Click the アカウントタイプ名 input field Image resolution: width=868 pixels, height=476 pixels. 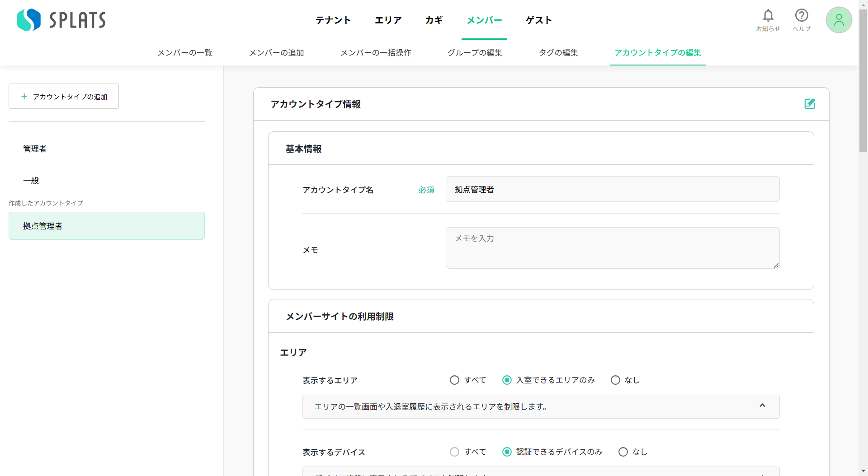613,189
